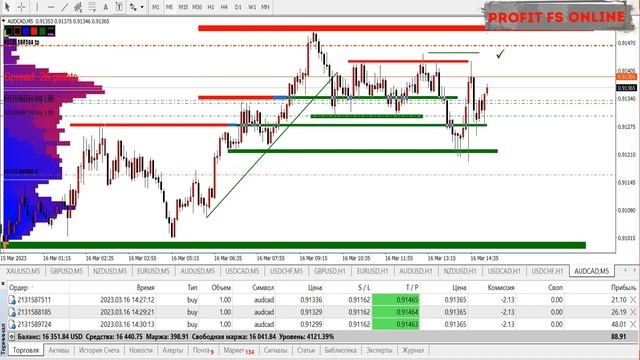
Task: Select the Horizontal Line drawing tool
Action: (51, 7)
